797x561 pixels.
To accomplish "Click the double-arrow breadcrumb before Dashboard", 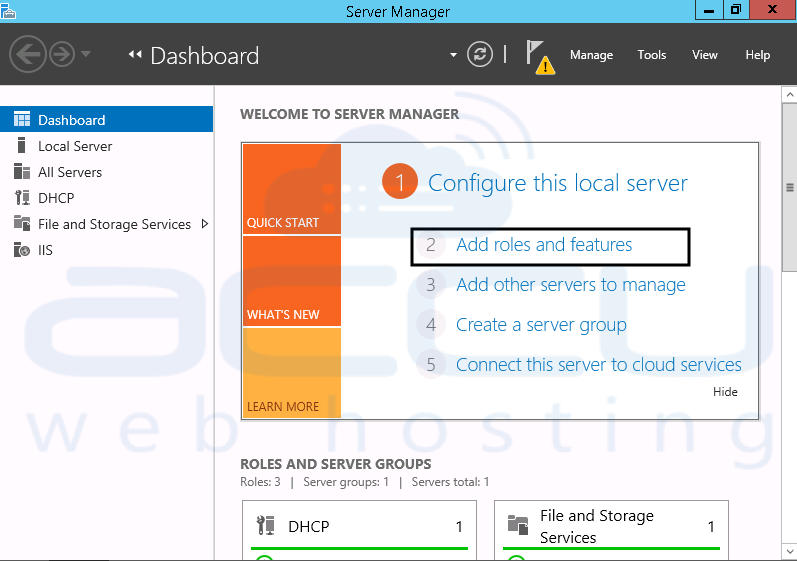I will point(135,54).
